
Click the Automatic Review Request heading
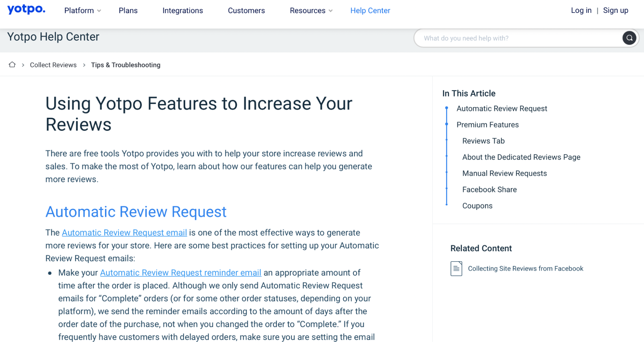136,212
